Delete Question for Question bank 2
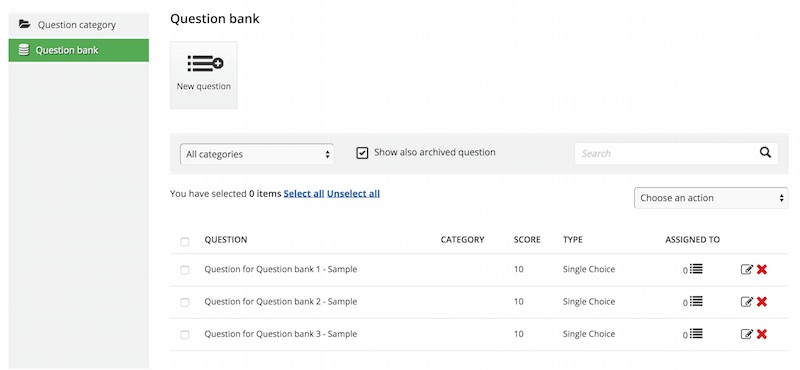The height and width of the screenshot is (370, 800). 762,302
